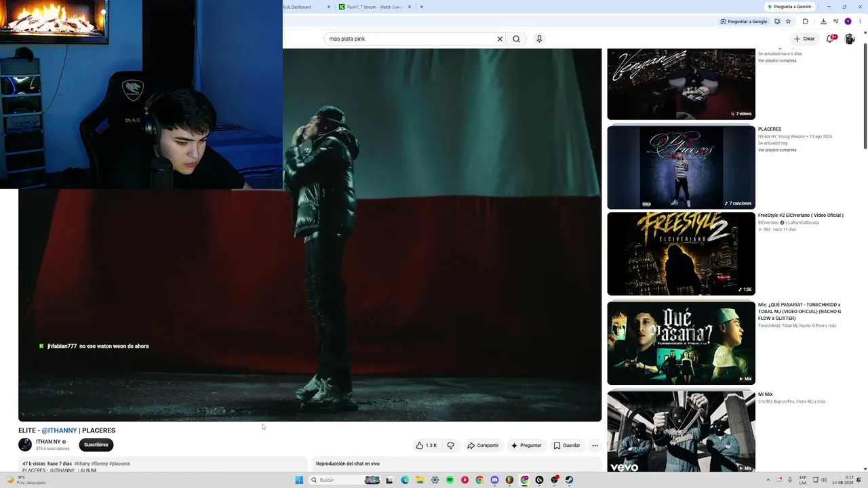The width and height of the screenshot is (868, 488).
Task: Open the ITHAN NY channel name
Action: coord(48,442)
